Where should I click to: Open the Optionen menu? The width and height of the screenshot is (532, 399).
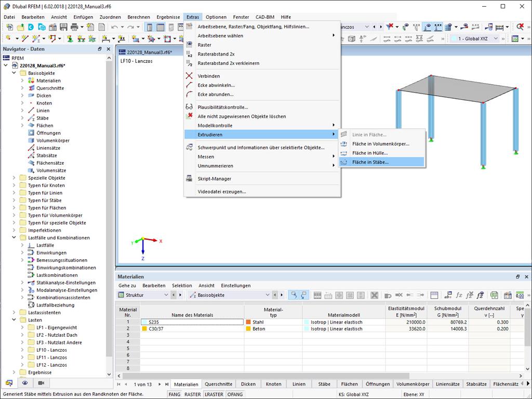coord(216,17)
